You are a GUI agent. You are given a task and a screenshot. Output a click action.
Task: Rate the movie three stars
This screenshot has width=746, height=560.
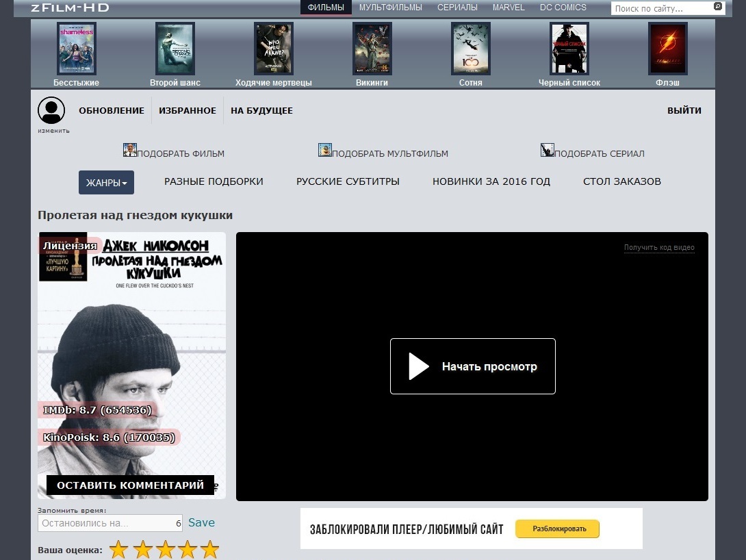[165, 550]
